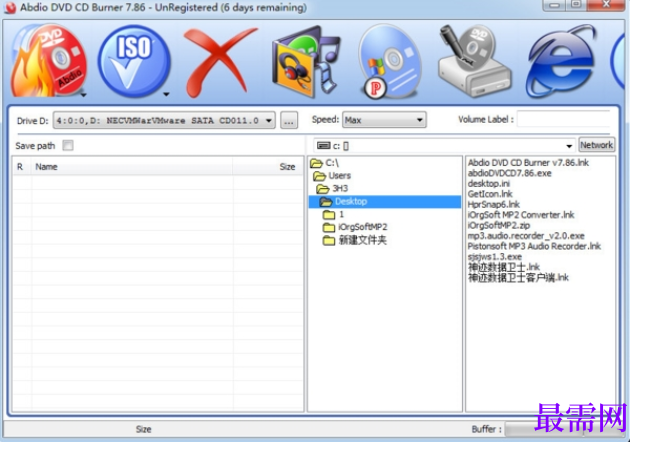
Task: Open the c: drive selection dropdown
Action: [444, 145]
